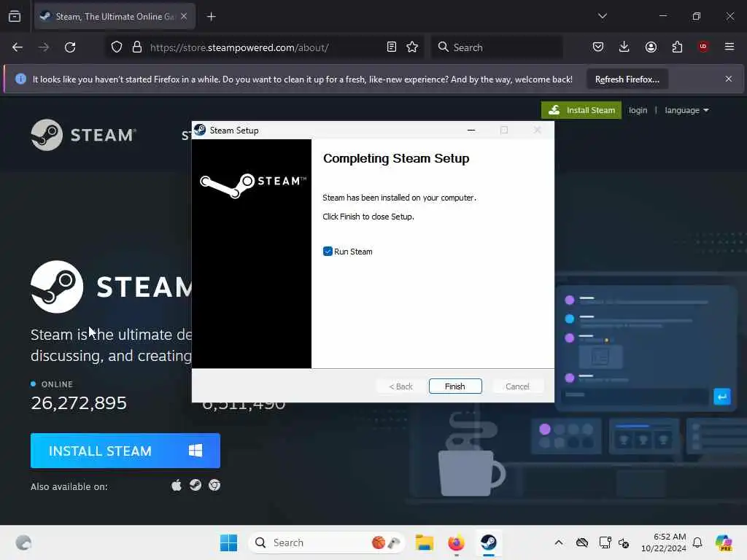The image size is (747, 560).
Task: Click the uBlock Origin extension icon
Action: (703, 47)
